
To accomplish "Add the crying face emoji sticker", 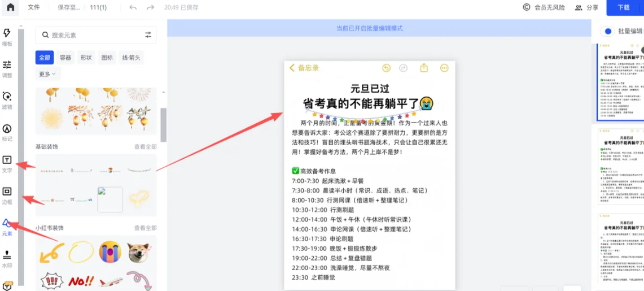I will pos(110,252).
